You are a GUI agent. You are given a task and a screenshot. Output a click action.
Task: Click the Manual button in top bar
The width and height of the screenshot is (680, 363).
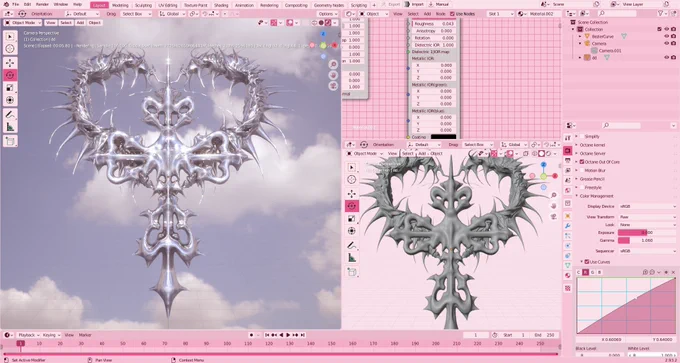(439, 4)
